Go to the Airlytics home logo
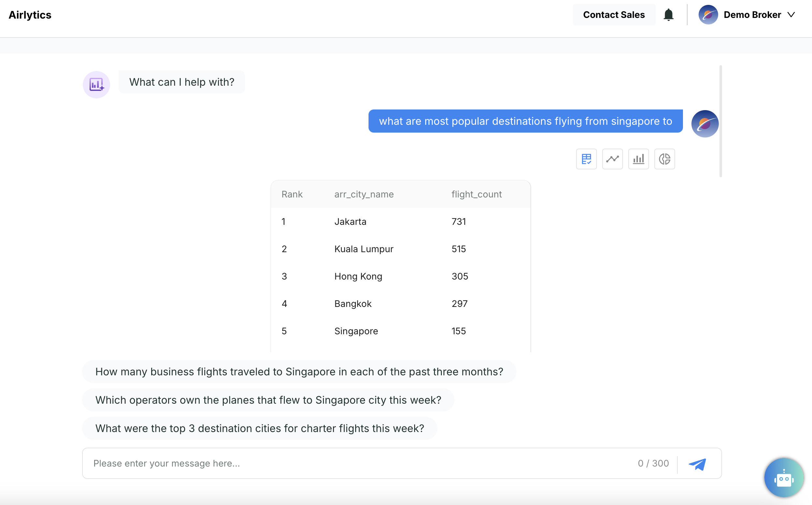This screenshot has width=812, height=505. point(30,15)
